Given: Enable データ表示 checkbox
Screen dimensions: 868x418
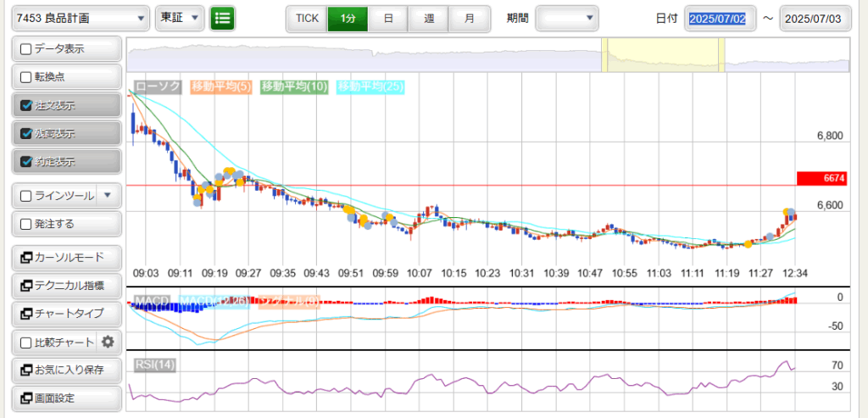Looking at the screenshot, I should click(26, 48).
